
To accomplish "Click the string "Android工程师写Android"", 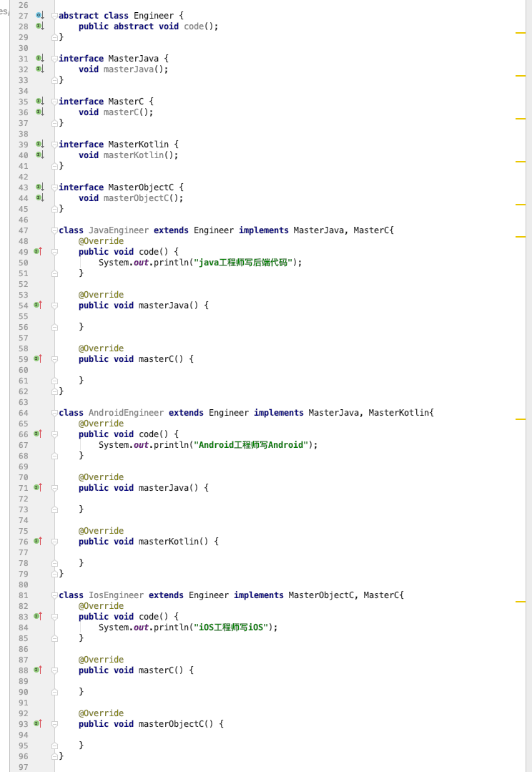I will tap(251, 444).
